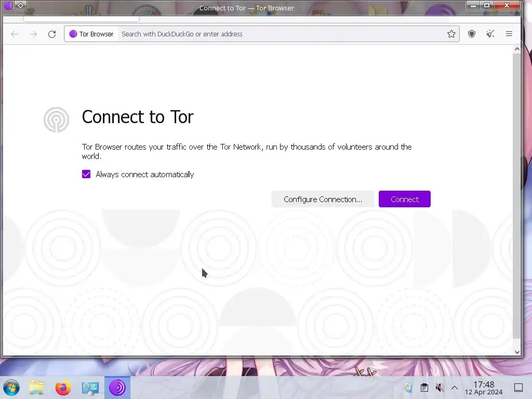The height and width of the screenshot is (399, 532).
Task: Uncheck Always connect automatically
Action: 86,175
